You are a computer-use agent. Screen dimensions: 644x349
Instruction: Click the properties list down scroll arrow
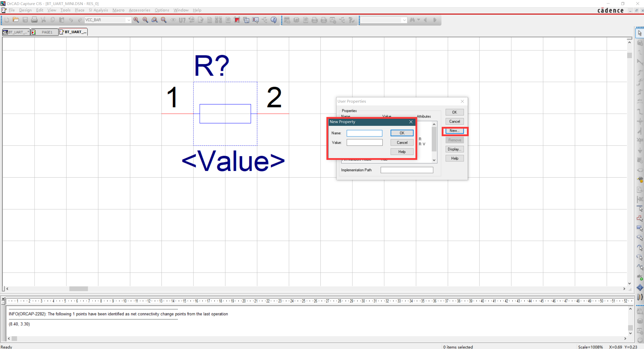pyautogui.click(x=434, y=160)
